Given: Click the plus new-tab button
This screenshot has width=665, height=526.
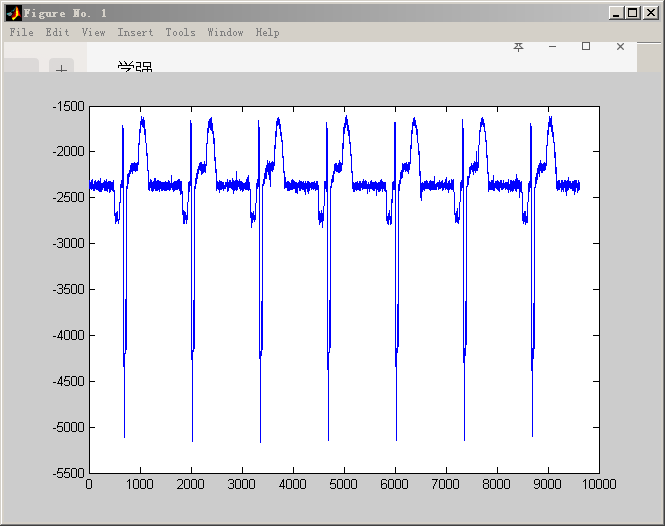Looking at the screenshot, I should (x=61, y=67).
